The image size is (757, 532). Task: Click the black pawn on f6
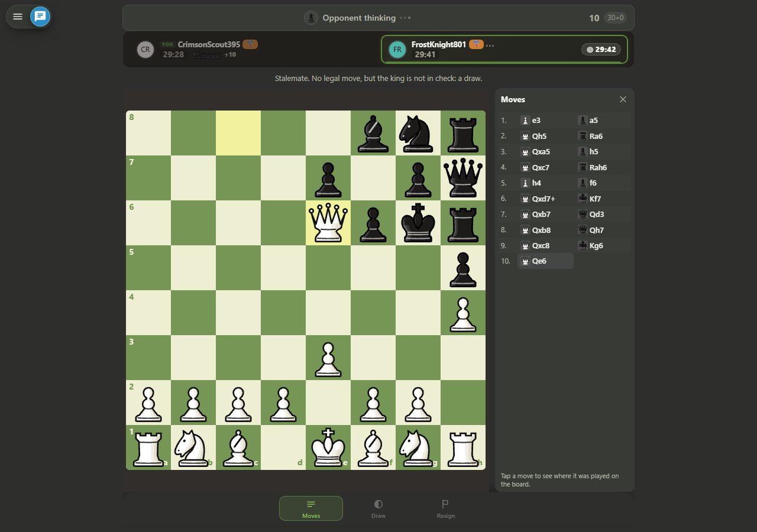(x=373, y=223)
